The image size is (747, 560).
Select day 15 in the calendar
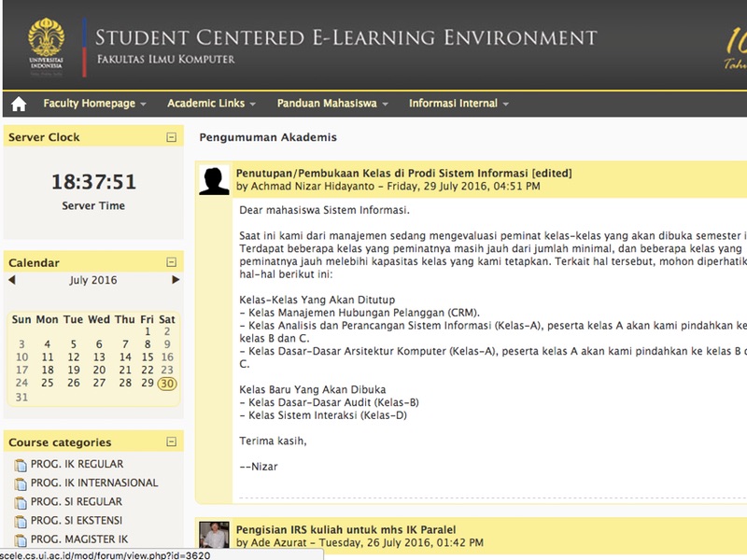click(148, 357)
